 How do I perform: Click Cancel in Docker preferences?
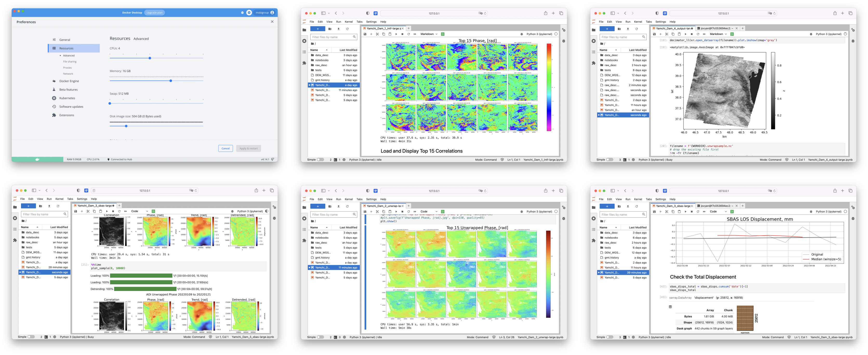(226, 148)
